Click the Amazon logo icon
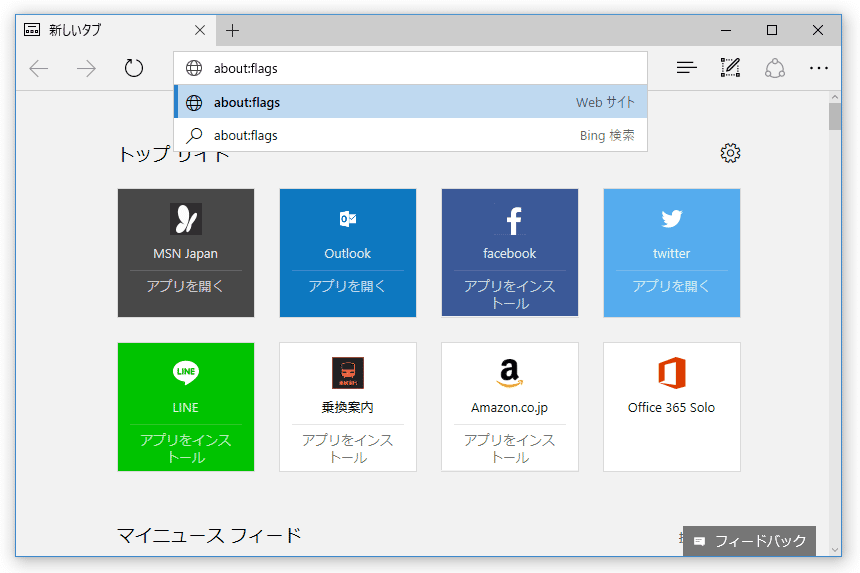 (510, 372)
